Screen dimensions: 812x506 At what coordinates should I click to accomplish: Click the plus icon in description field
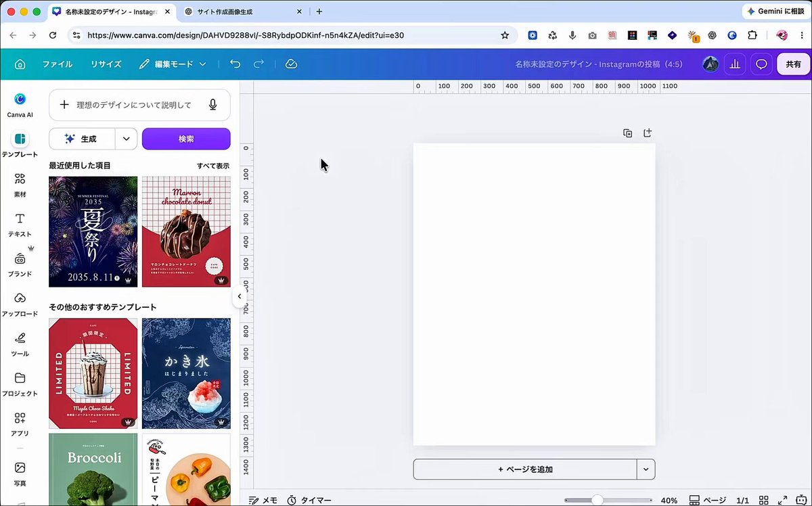(64, 105)
